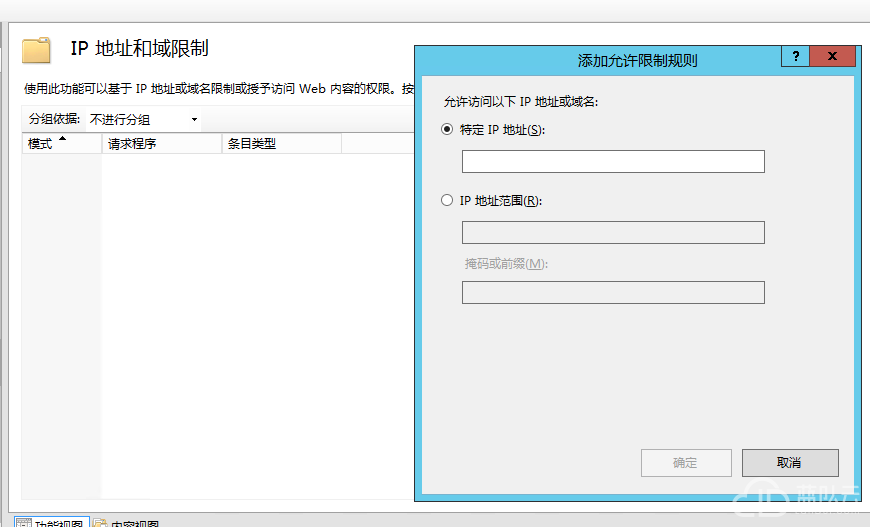
Task: Select the IP 地址范围 radio button
Action: point(447,200)
